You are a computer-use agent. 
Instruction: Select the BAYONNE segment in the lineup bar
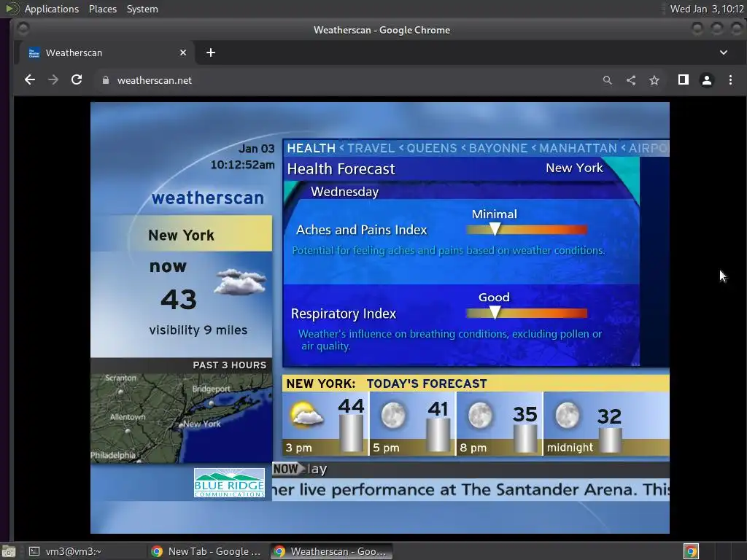pos(498,148)
